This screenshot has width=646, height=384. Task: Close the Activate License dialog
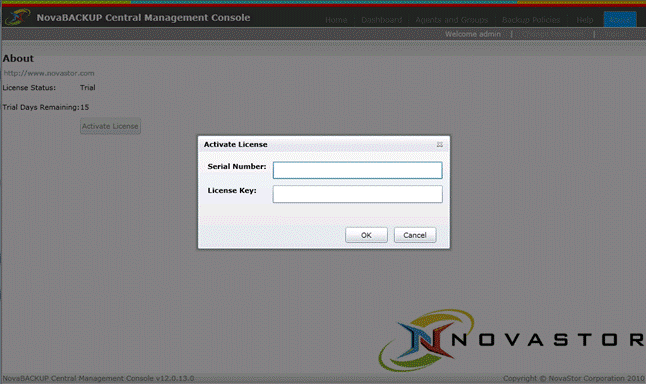pos(440,145)
